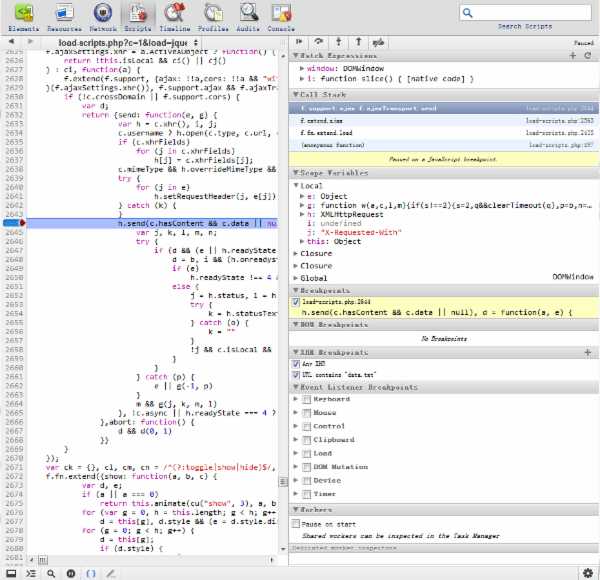600x580 pixels.
Task: Show the console drawer
Action: (x=31, y=573)
